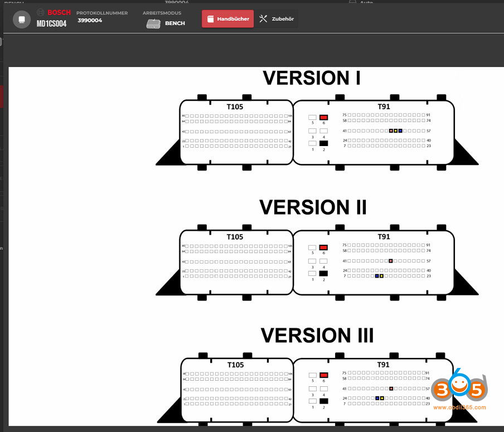The width and height of the screenshot is (504, 432).
Task: Click the bench mode ECU icon
Action: [153, 24]
